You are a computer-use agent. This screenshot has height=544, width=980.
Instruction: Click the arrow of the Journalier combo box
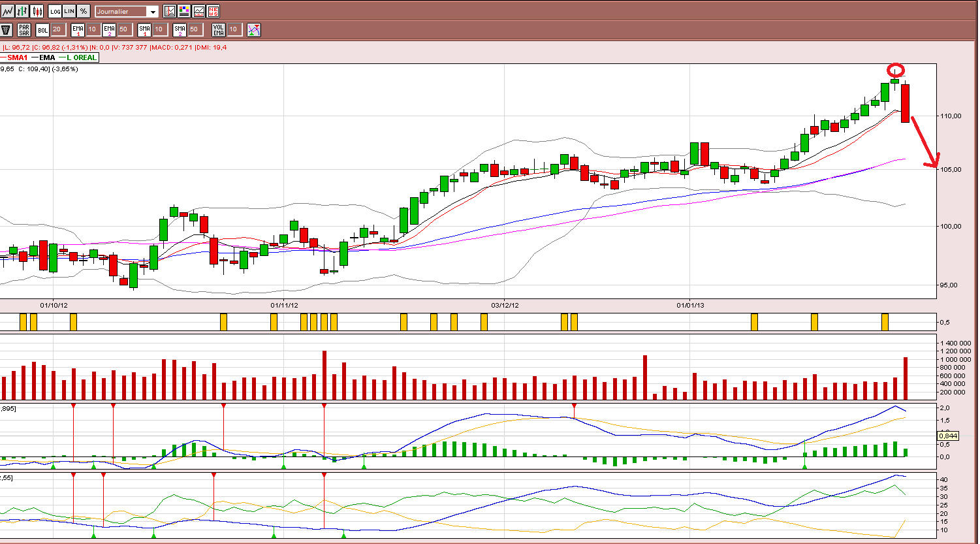(x=153, y=12)
